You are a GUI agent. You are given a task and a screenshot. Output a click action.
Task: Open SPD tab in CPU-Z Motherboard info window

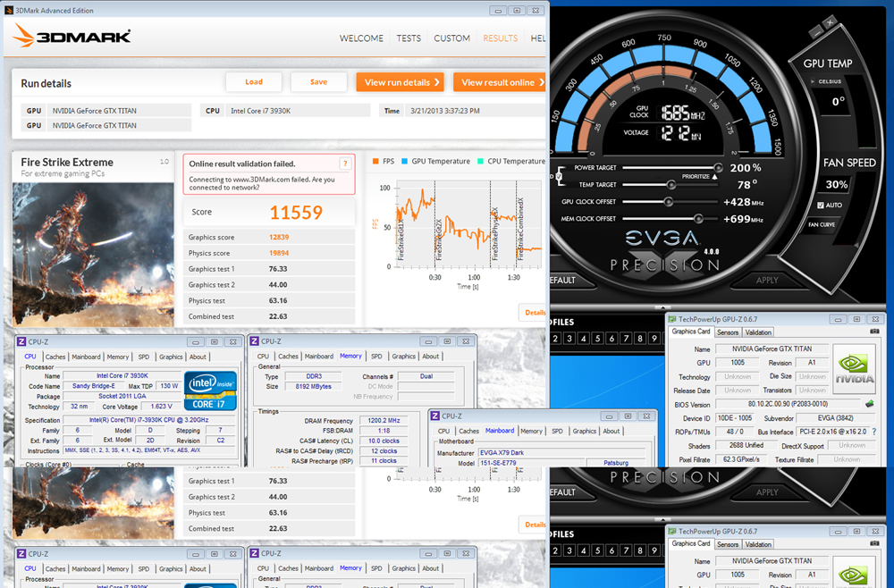[x=557, y=432]
